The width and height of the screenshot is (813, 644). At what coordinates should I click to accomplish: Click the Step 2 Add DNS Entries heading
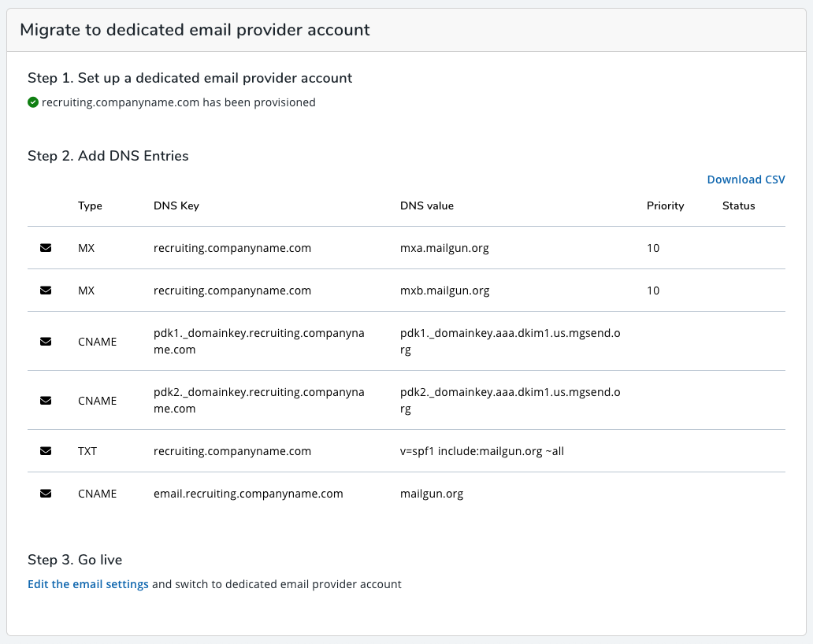[x=108, y=156]
